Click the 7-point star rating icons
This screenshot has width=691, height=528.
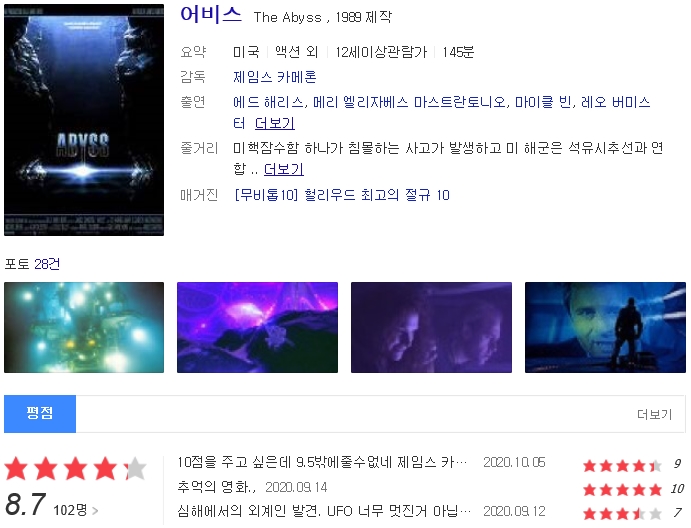pyautogui.click(x=622, y=513)
